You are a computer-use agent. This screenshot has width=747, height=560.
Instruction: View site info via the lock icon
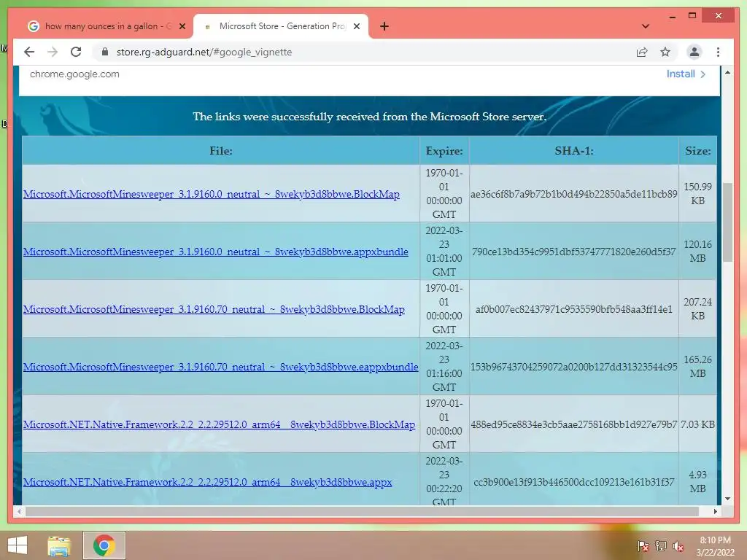click(105, 52)
